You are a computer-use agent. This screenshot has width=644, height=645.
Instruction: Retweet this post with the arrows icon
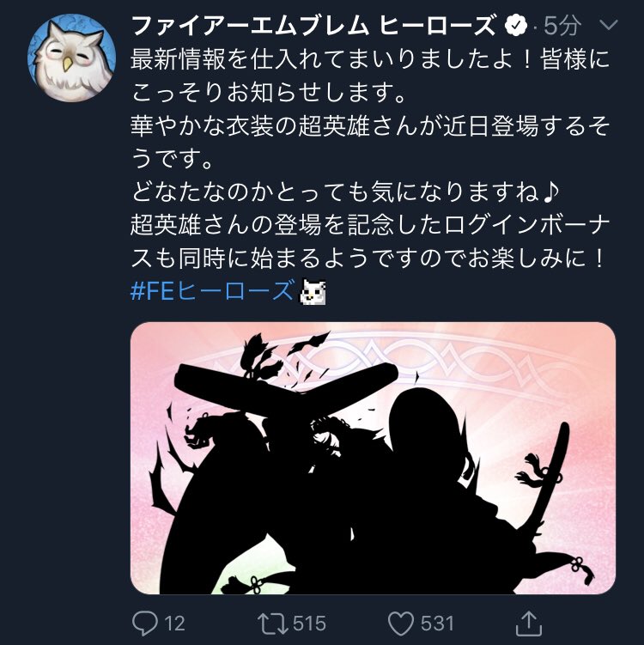coord(273,624)
